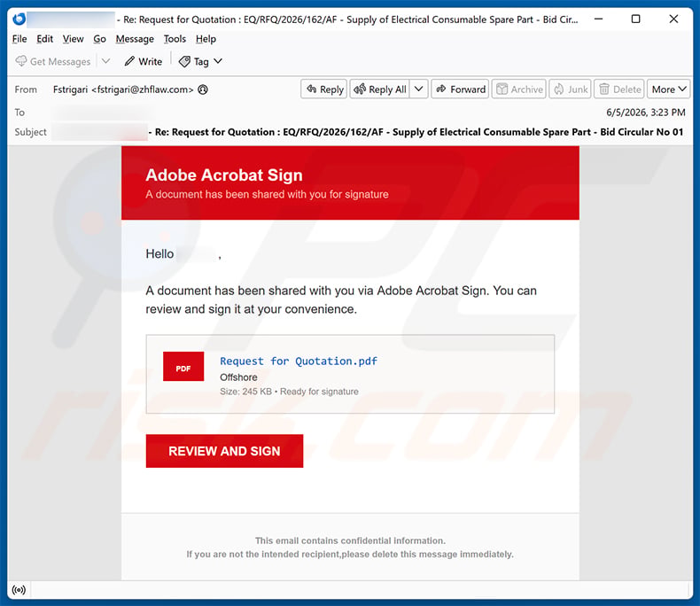Open the Message menu

tap(135, 39)
